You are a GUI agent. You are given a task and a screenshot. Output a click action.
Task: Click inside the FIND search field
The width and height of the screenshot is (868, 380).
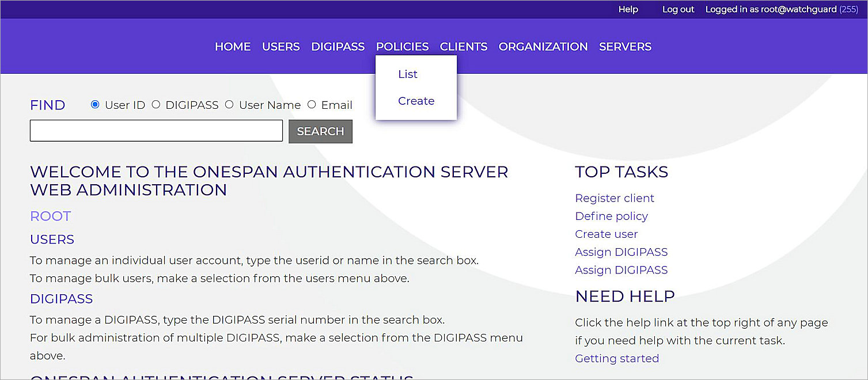coord(156,131)
